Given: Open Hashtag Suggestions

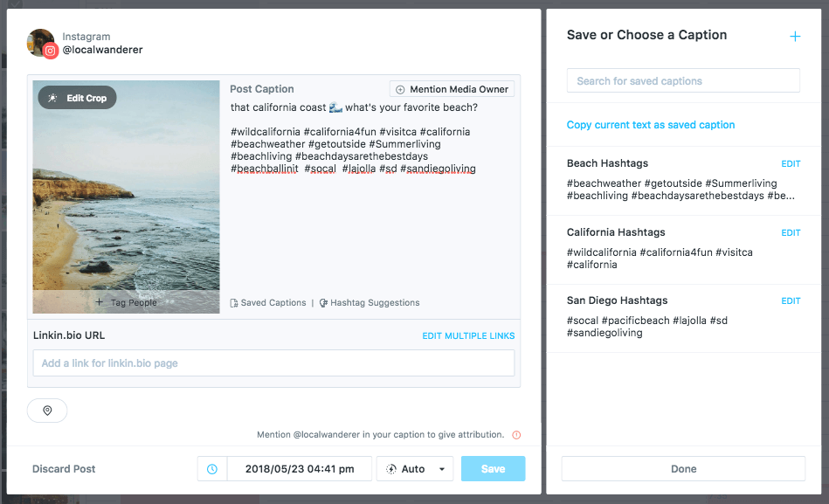Looking at the screenshot, I should (370, 302).
